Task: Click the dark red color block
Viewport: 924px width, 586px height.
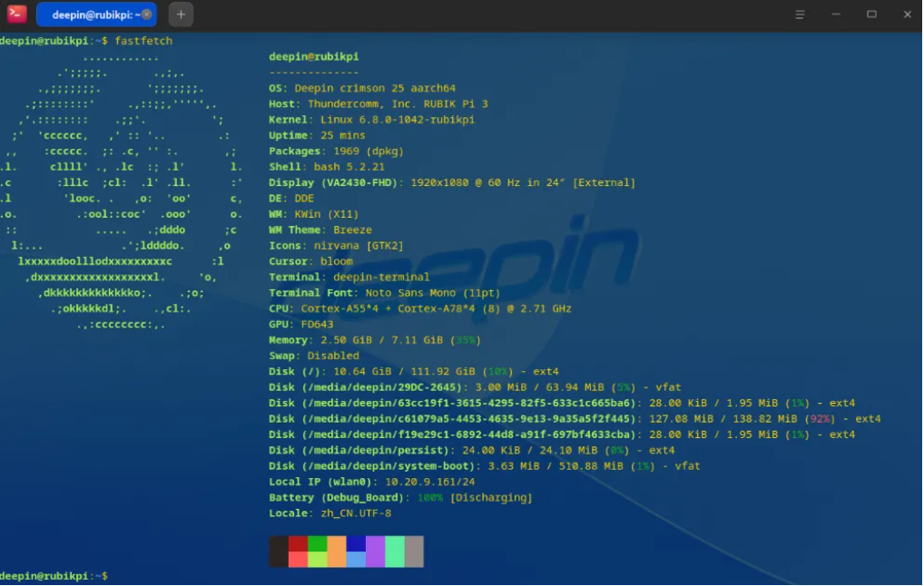Action: click(299, 544)
